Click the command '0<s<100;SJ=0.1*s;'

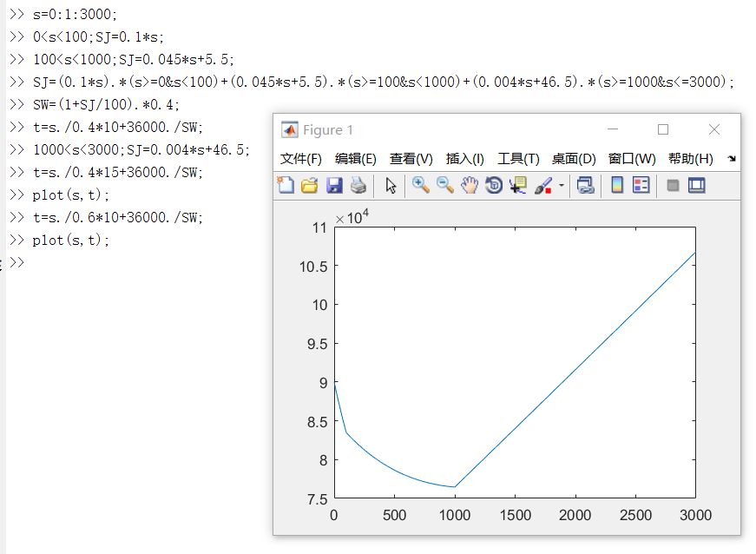pos(98,37)
